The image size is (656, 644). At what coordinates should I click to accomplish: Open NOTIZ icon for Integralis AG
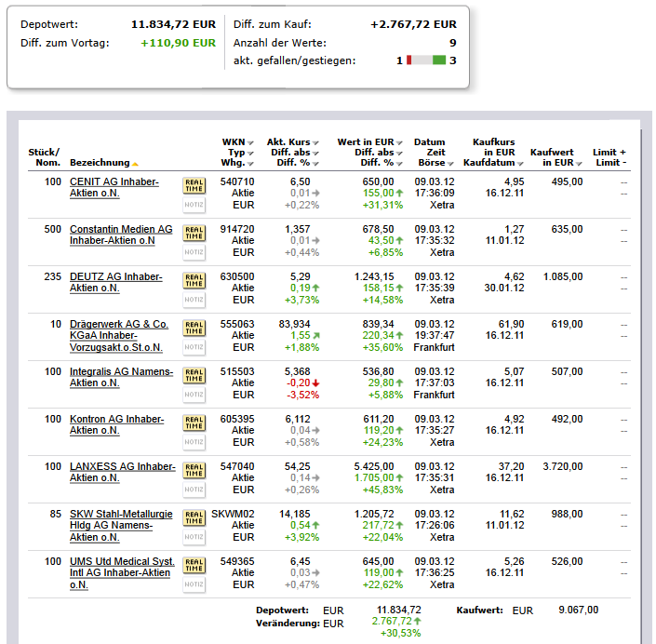(194, 395)
